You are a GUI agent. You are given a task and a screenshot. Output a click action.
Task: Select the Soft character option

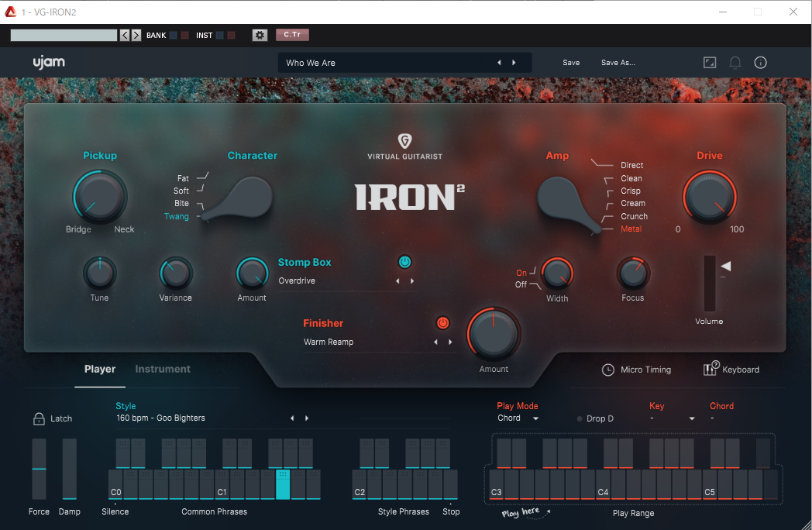(x=181, y=191)
